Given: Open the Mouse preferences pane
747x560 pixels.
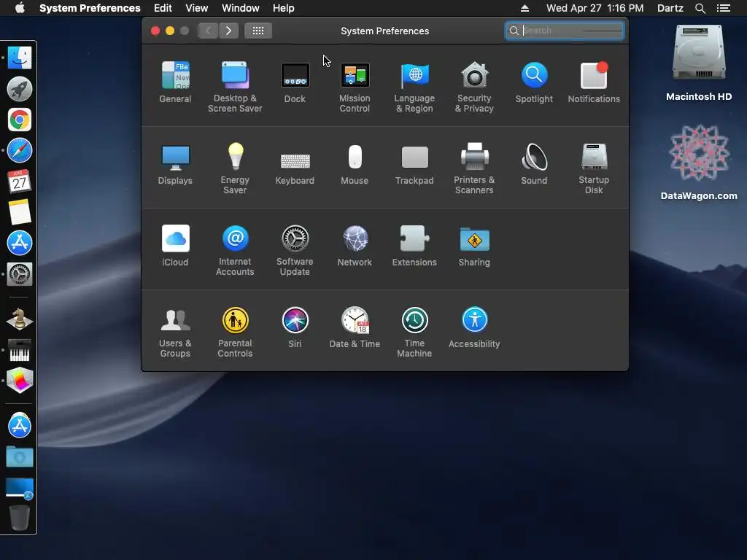Looking at the screenshot, I should tap(355, 164).
